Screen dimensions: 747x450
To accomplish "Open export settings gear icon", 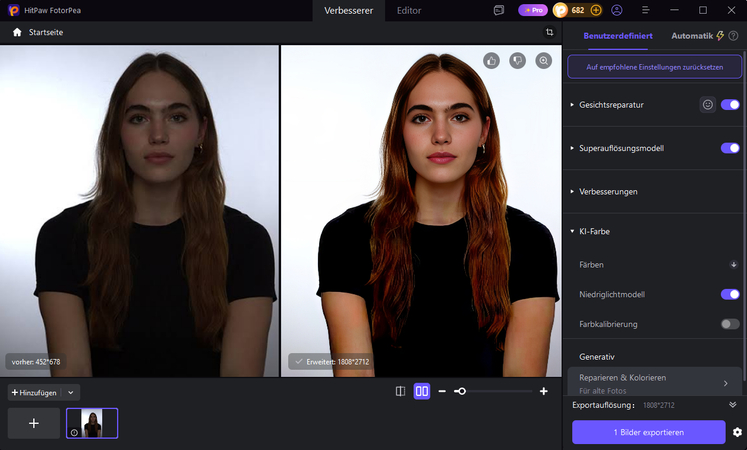I will tap(737, 432).
